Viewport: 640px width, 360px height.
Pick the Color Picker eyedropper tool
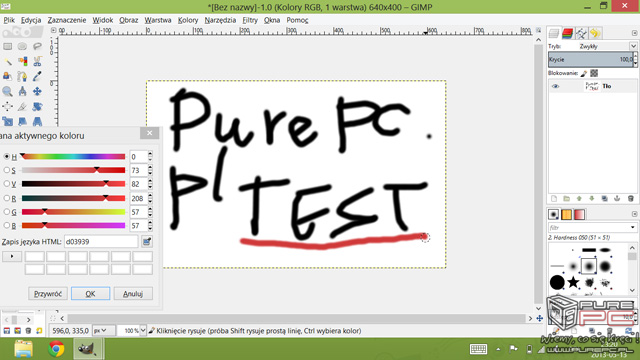coord(37,76)
